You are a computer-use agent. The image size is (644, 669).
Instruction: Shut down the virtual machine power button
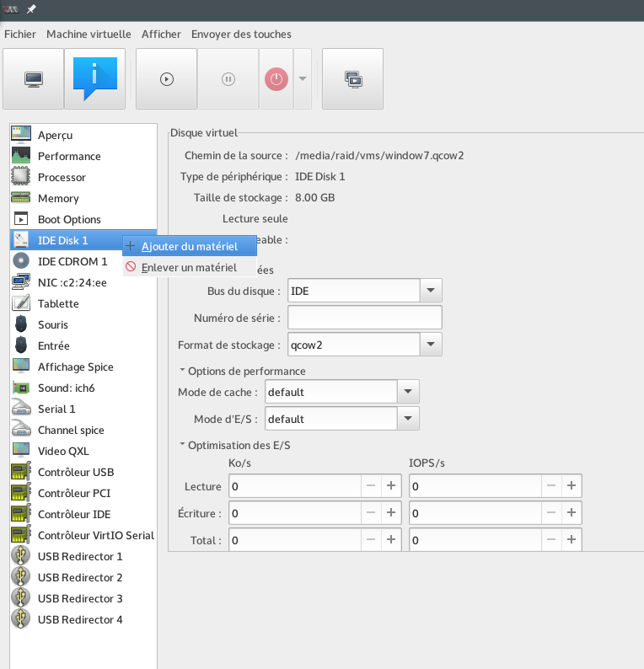click(276, 79)
